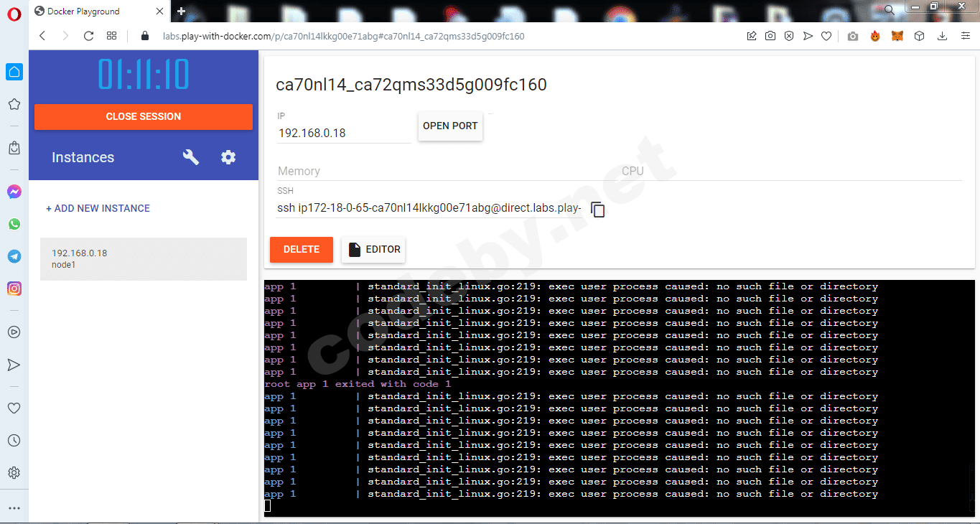Screen dimensions: 980x524
Task: Add page to bookmarks with the heart
Action: point(826,36)
